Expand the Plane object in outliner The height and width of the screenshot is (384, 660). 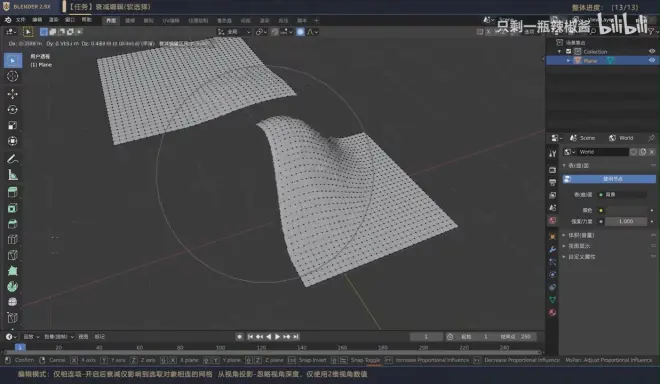click(x=568, y=61)
